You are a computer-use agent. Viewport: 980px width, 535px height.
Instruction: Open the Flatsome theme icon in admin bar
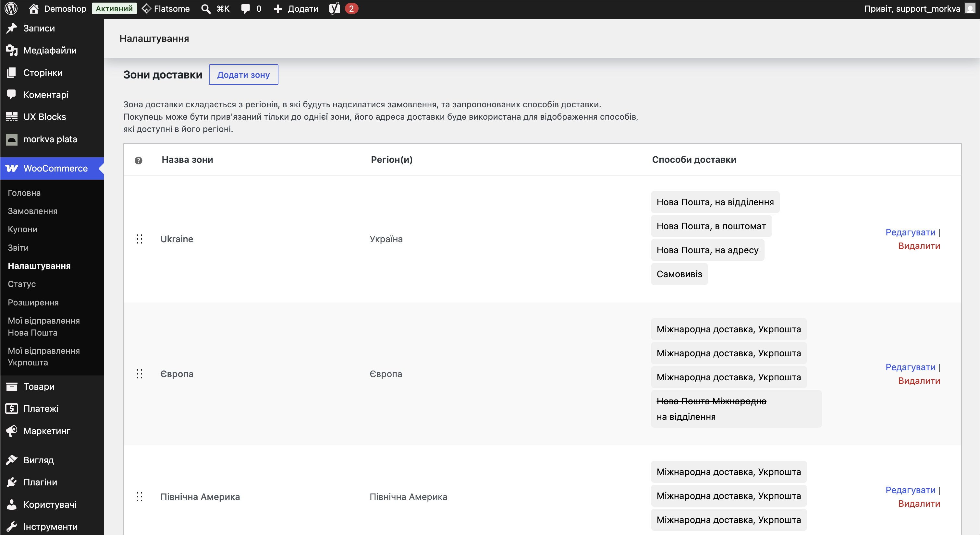coord(146,9)
